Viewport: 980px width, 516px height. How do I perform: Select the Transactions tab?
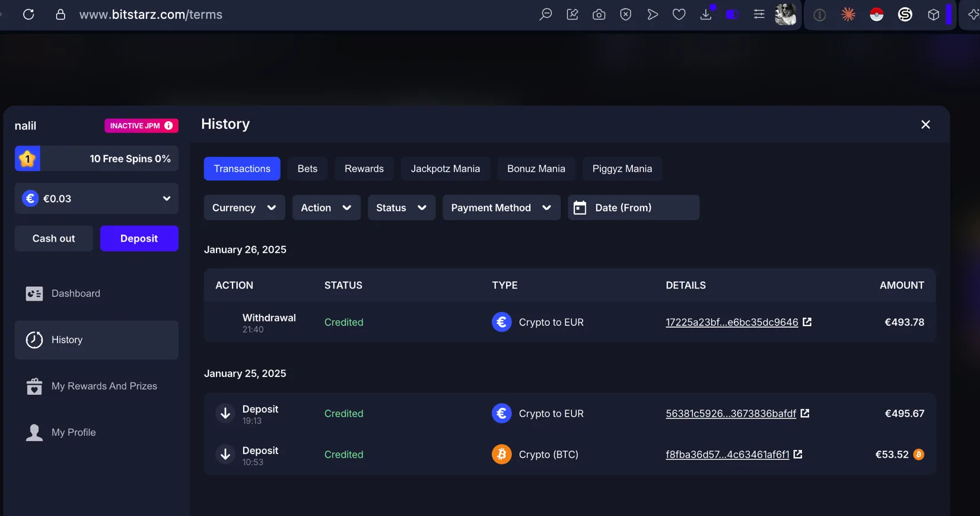click(242, 169)
